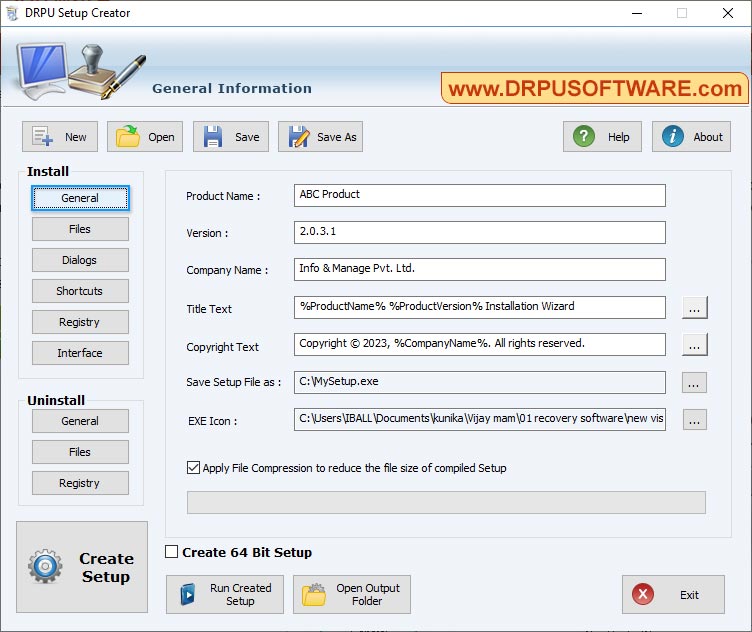This screenshot has height=632, width=752.
Task: Click the Save floppy disk icon
Action: click(212, 137)
